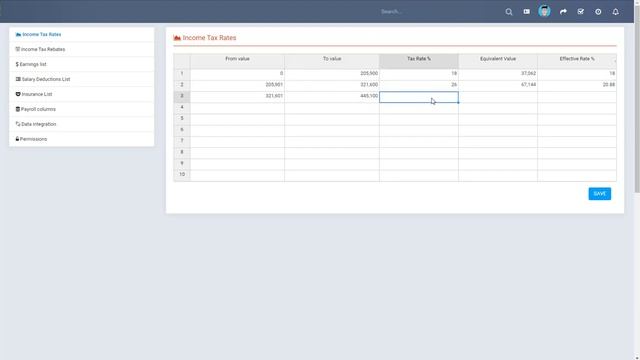
Task: Click the Income Tax Rebates sidebar icon
Action: point(18,49)
